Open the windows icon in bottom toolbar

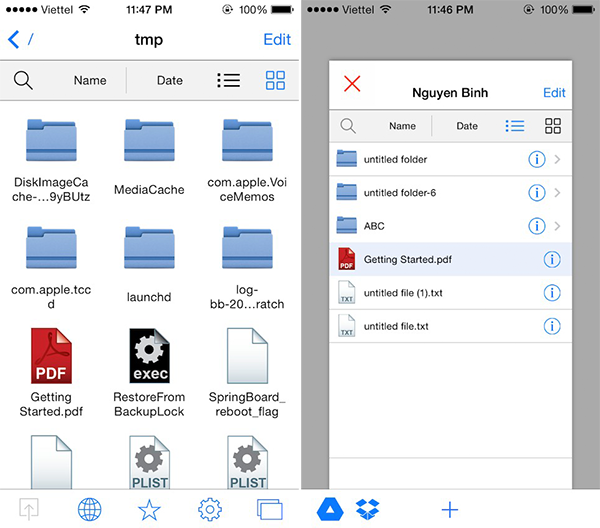point(269,509)
